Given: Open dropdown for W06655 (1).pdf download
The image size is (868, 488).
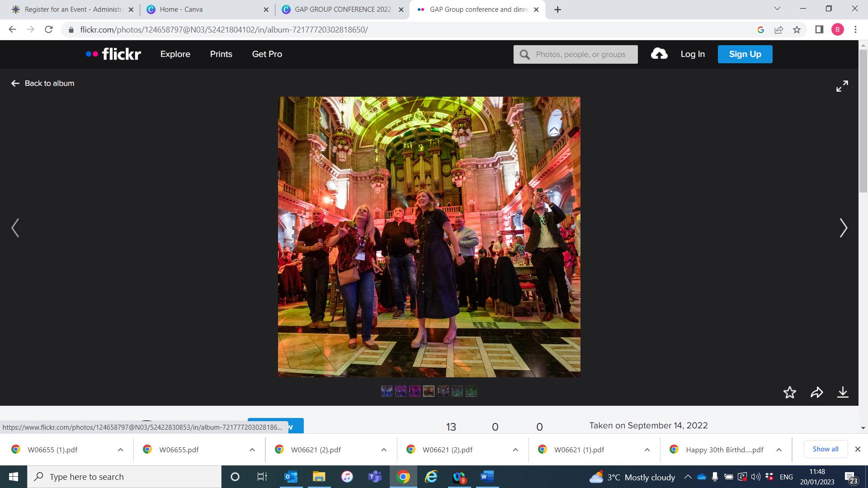Looking at the screenshot, I should coord(120,450).
